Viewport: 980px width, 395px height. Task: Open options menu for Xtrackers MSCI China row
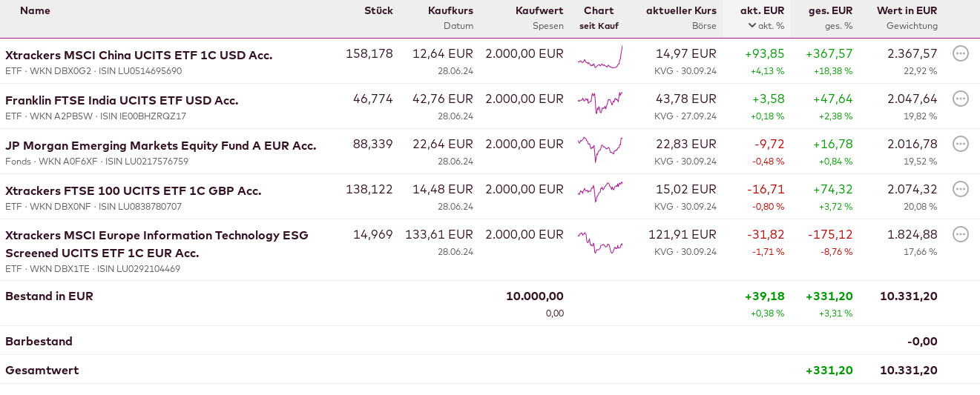960,53
